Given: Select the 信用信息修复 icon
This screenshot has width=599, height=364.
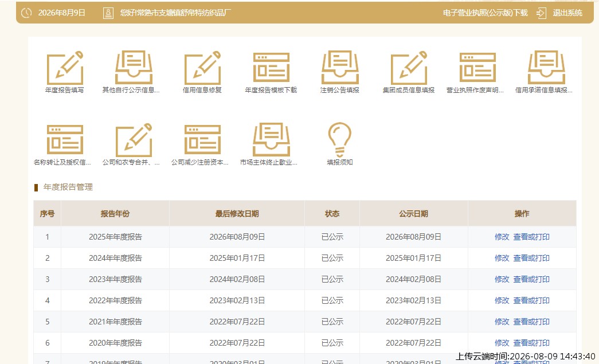Looking at the screenshot, I should [202, 68].
